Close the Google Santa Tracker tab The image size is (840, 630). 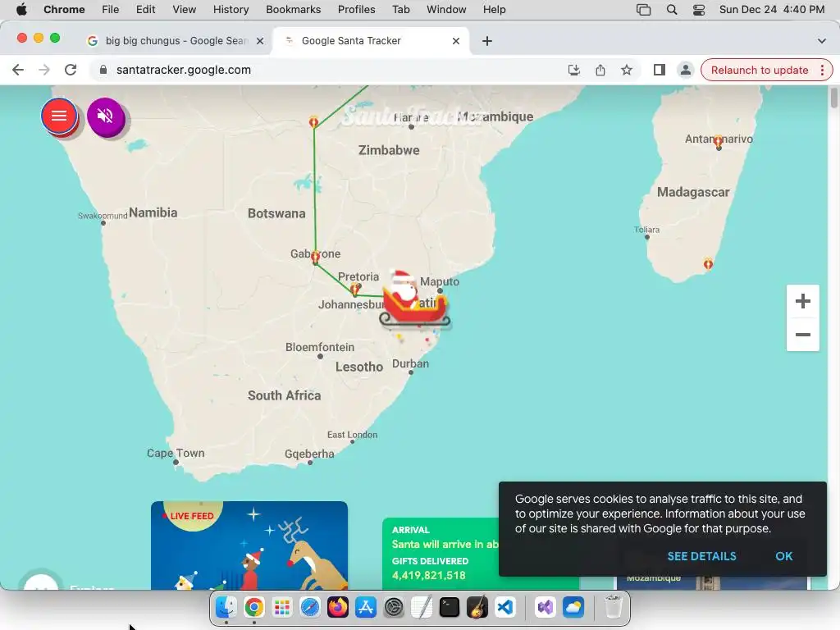(456, 41)
